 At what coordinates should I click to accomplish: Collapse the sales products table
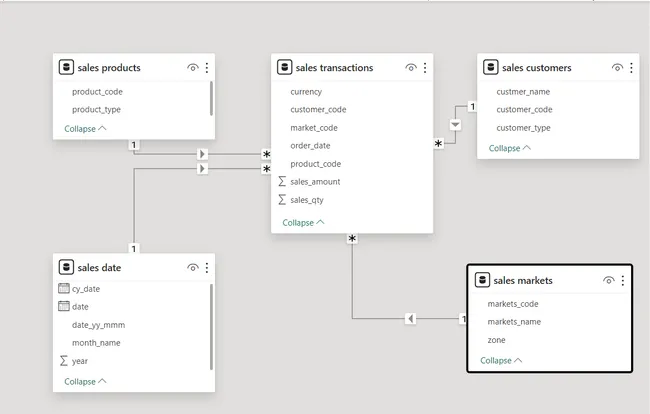(85, 128)
